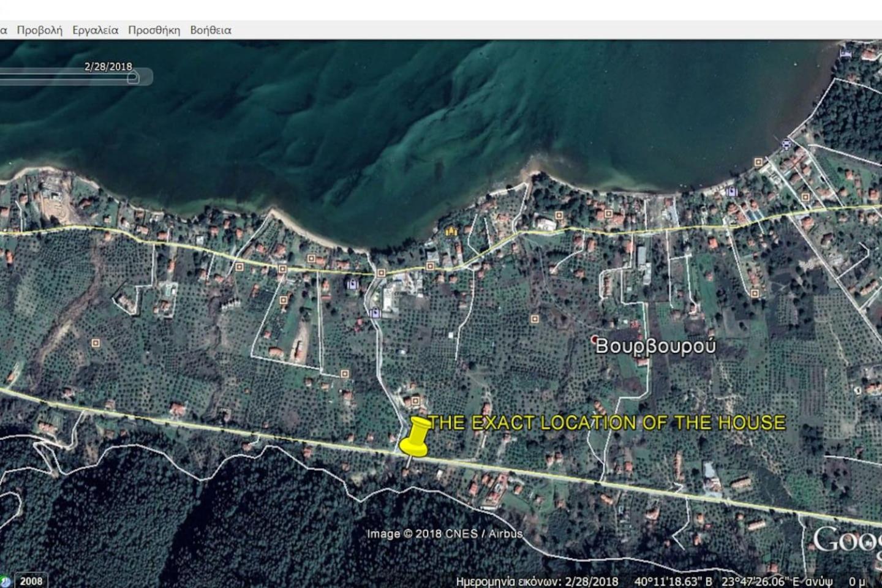Select the golden church landmark icon

[451, 231]
